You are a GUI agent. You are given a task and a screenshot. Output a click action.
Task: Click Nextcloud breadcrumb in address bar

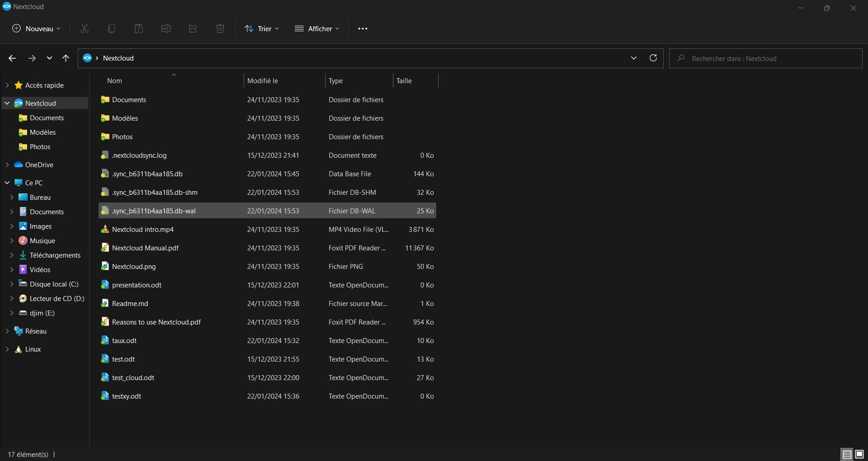point(118,58)
